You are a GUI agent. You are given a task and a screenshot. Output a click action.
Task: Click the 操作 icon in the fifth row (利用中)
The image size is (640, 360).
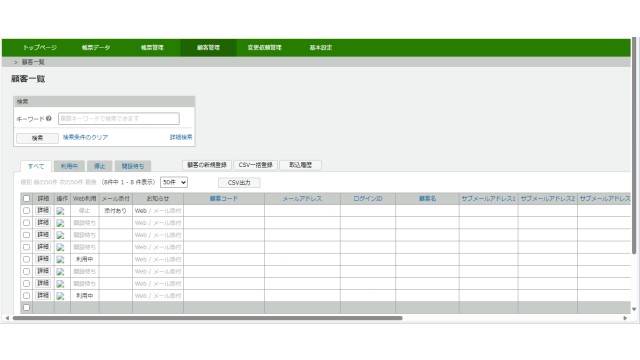pos(60,260)
